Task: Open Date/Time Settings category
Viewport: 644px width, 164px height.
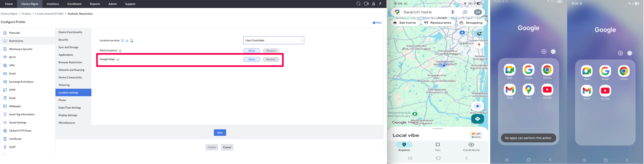Action: click(73, 108)
